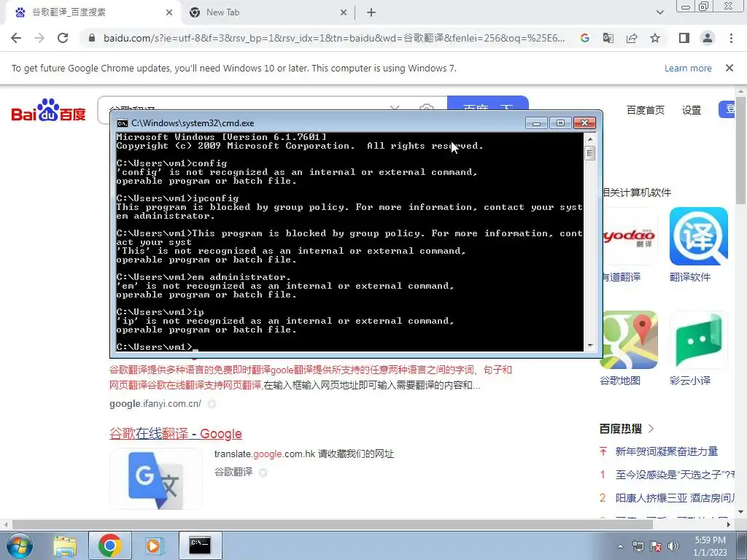Viewport: 747px width, 560px height.
Task: Bookmark this page with the star
Action: click(x=655, y=38)
